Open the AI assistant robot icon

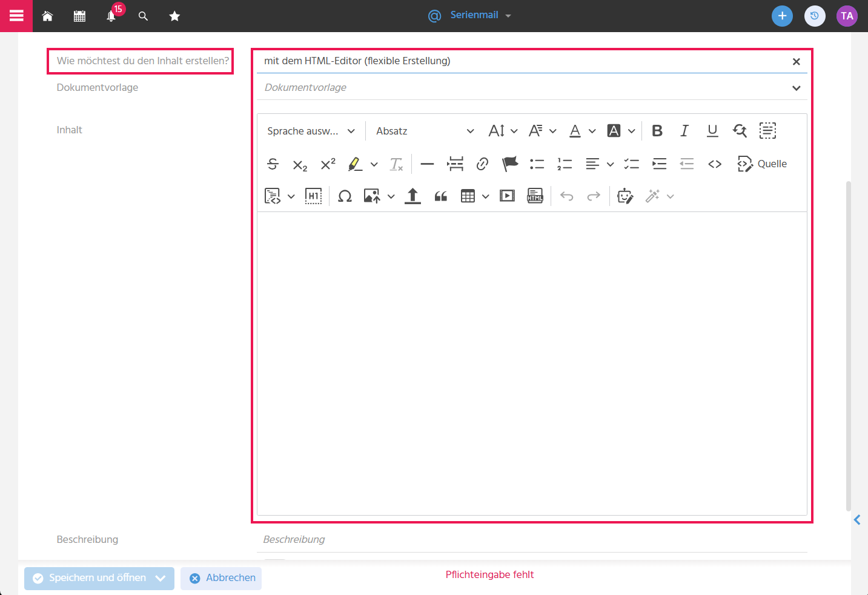[624, 196]
